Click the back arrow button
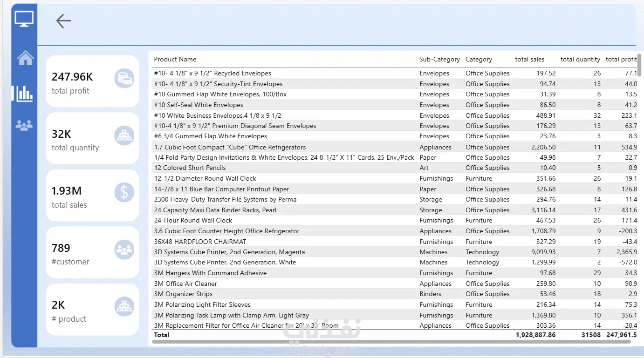The image size is (644, 358). tap(63, 21)
